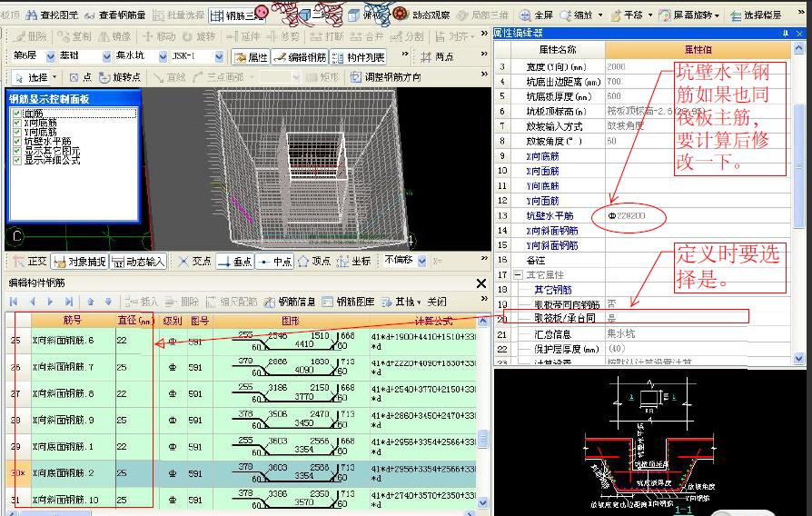Screen dimensions: 812x516
Task: Open the X向底筋 property link
Action: tap(542, 156)
